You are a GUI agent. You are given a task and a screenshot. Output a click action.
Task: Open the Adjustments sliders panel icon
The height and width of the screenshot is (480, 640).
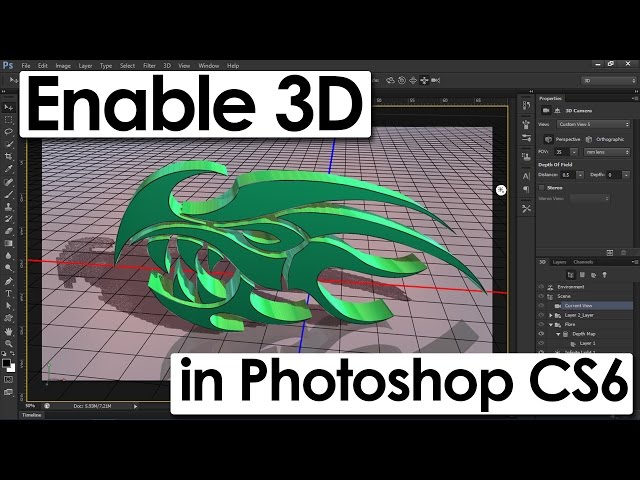526,138
